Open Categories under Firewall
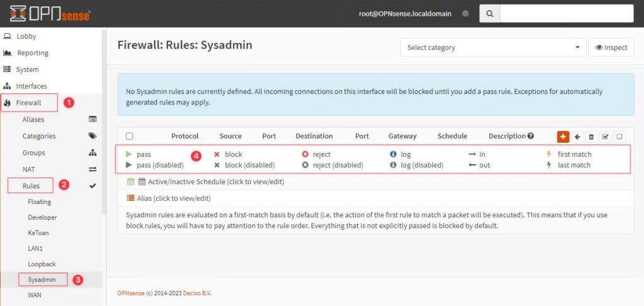The image size is (644, 306). (39, 136)
